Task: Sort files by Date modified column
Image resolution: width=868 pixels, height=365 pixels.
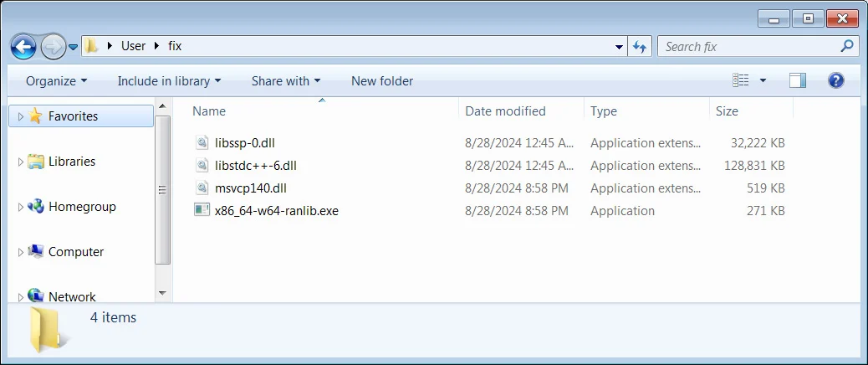Action: click(505, 111)
